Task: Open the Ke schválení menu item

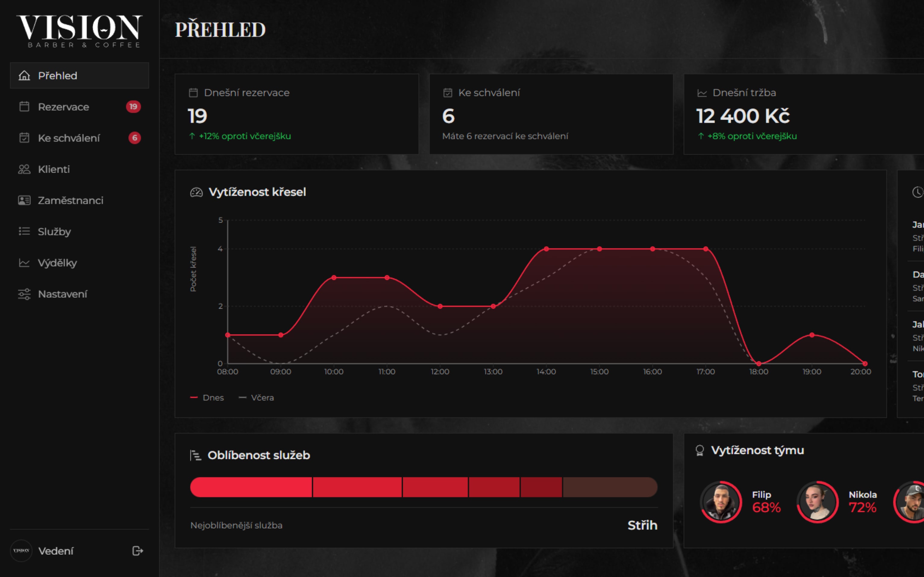Action: pos(69,138)
